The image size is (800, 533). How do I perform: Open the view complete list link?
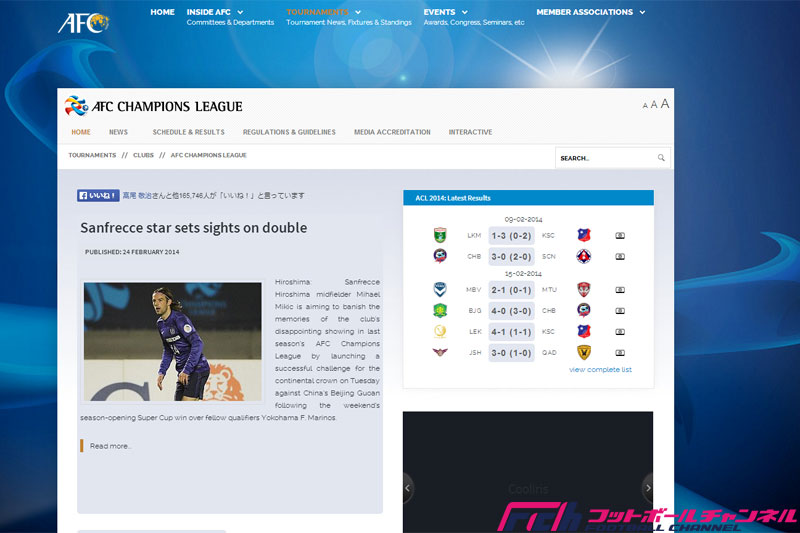click(600, 370)
